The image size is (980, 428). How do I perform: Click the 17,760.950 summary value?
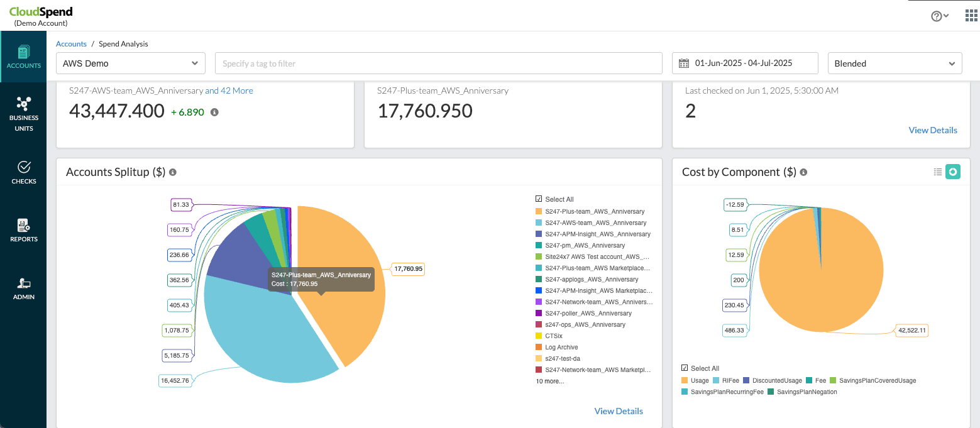(x=425, y=111)
